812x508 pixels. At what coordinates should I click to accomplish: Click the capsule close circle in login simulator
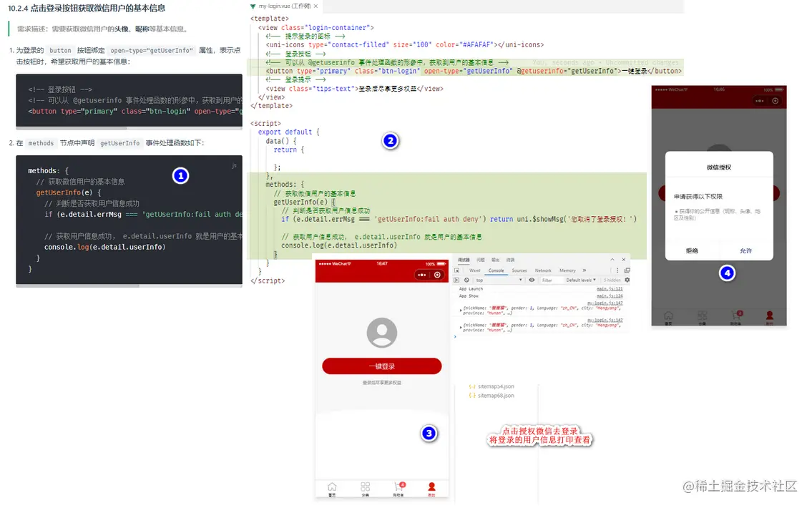(438, 275)
